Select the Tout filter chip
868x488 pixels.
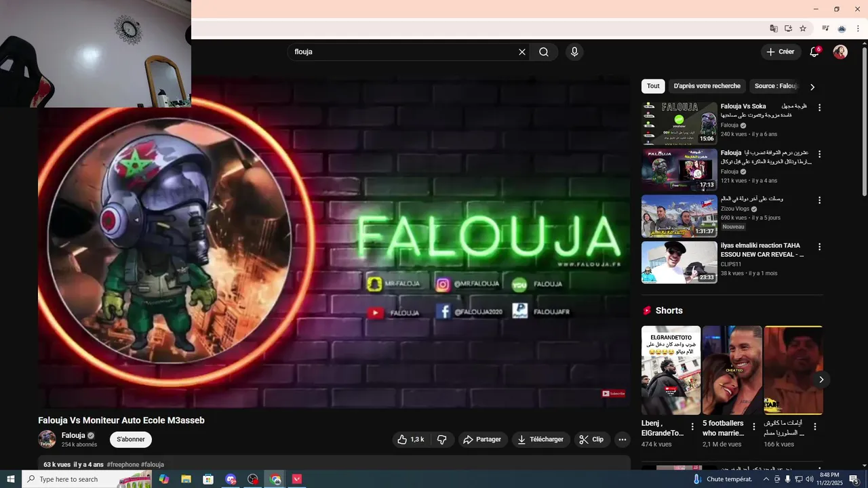pos(653,86)
